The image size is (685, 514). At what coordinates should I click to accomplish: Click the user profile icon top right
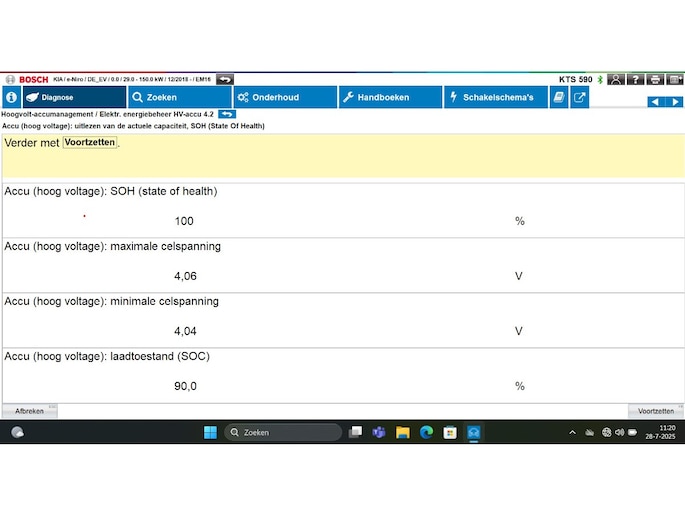(616, 79)
